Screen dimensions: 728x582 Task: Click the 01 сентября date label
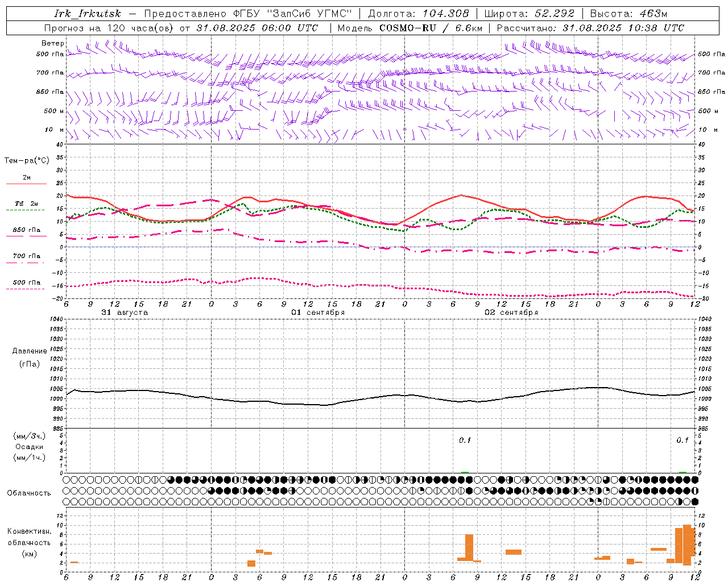pyautogui.click(x=318, y=313)
